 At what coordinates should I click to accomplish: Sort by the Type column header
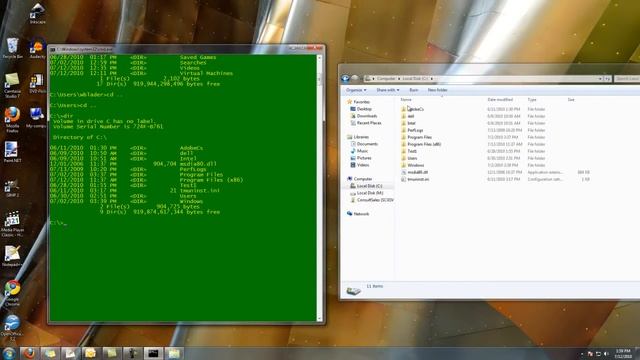532,100
